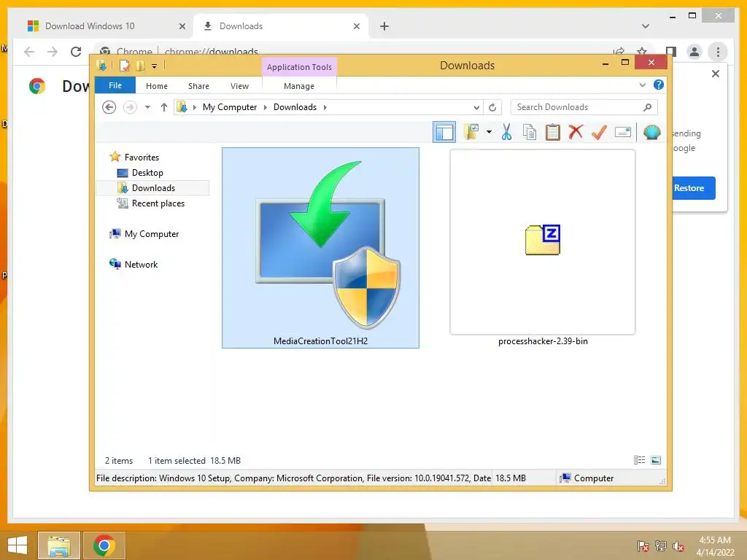This screenshot has width=747, height=560.
Task: Reload the Chrome page
Action: coord(76,52)
